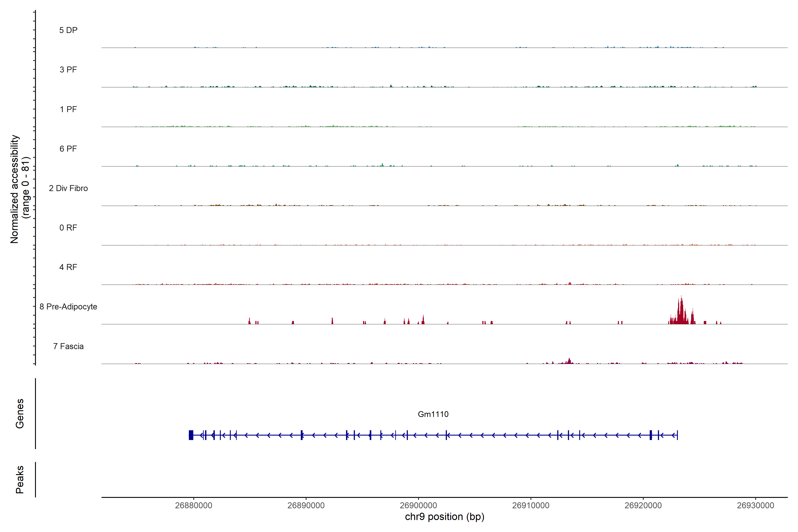The image size is (798, 532).
Task: Click the 7 Fascia track label
Action: 68,346
